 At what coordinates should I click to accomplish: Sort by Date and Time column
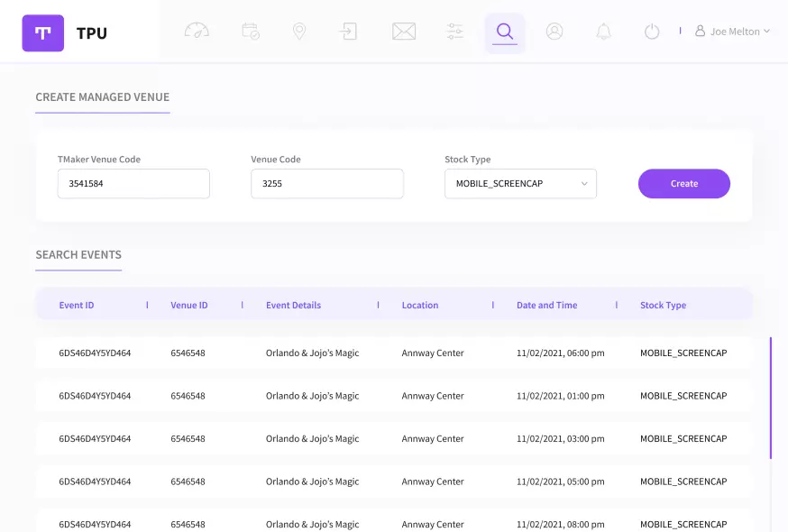pos(546,306)
